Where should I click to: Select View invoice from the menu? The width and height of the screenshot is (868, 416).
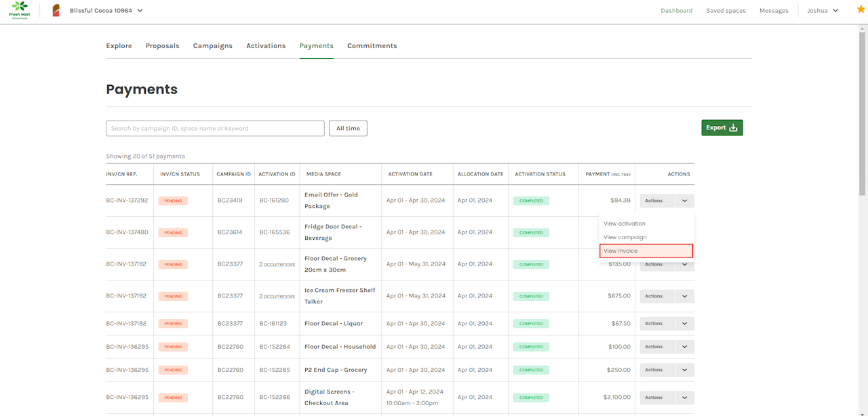coord(646,251)
